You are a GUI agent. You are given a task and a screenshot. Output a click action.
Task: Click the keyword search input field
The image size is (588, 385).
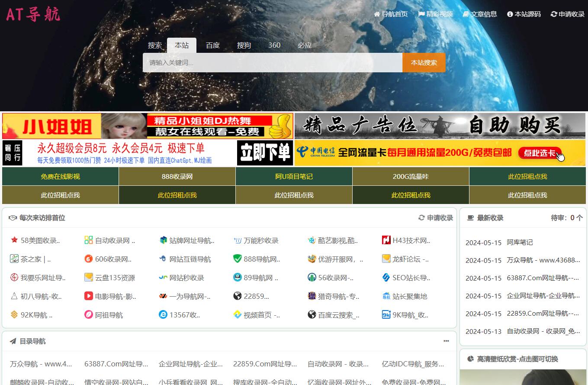pyautogui.click(x=273, y=63)
